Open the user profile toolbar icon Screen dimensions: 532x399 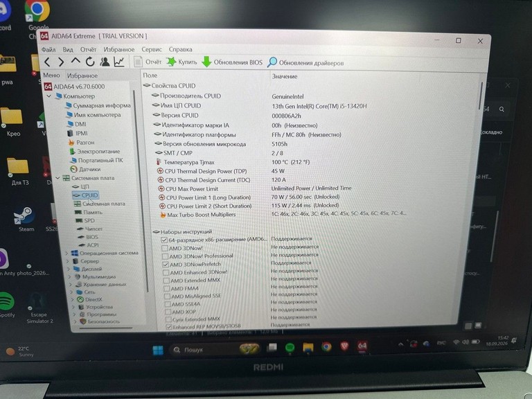coord(105,62)
